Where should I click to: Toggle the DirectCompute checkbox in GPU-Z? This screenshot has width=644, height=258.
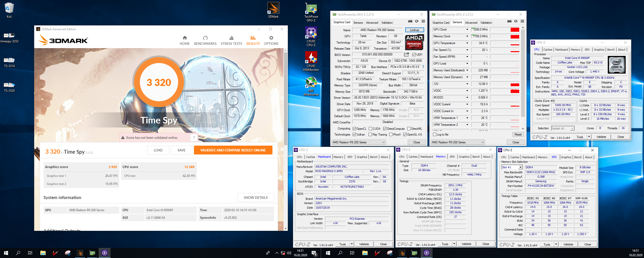pyautogui.click(x=385, y=129)
